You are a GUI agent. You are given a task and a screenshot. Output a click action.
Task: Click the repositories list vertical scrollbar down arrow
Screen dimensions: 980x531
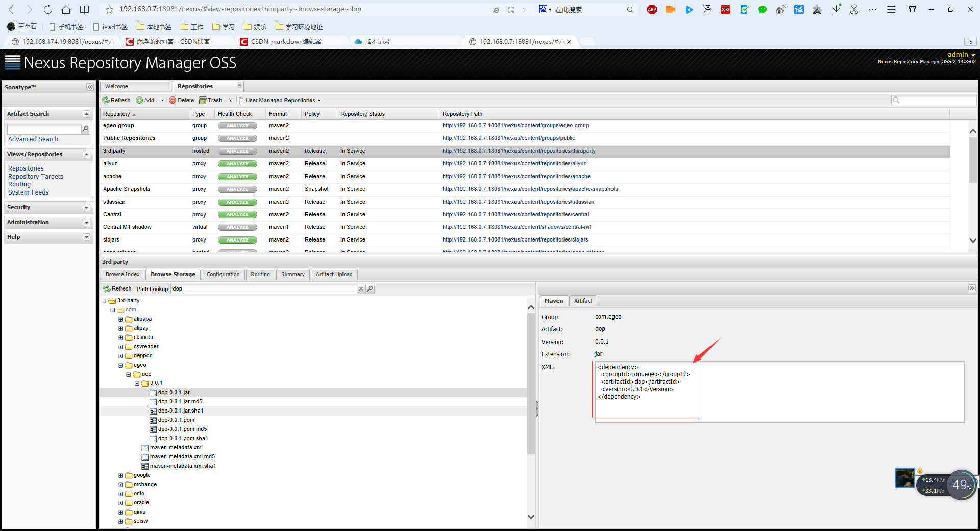973,240
